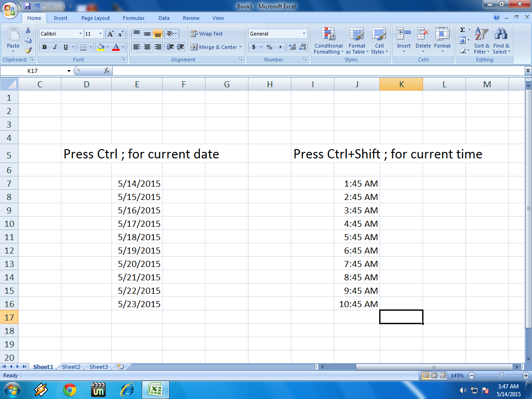Select the Sheet2 tab
Viewport: 532px width, 399px height.
click(x=71, y=367)
